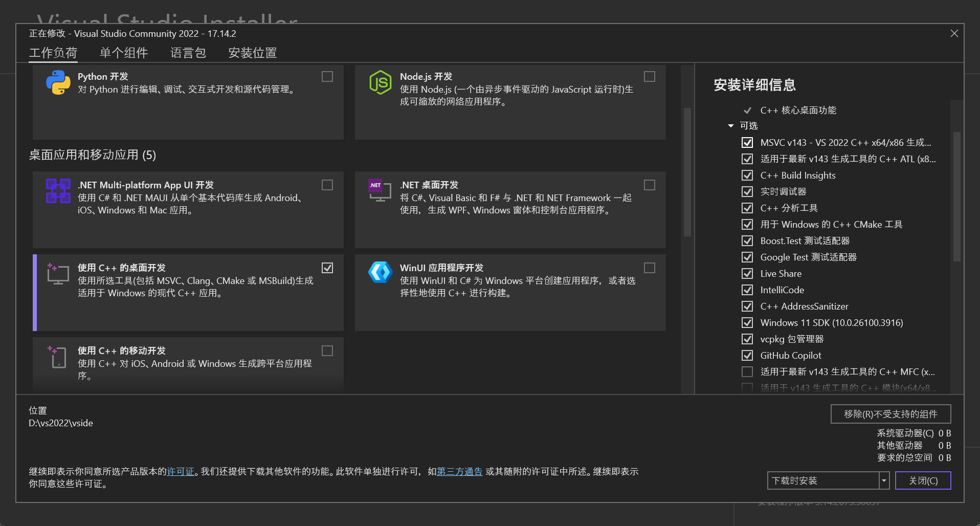
Task: Uncheck the C++ 分析工具 component
Action: click(747, 208)
